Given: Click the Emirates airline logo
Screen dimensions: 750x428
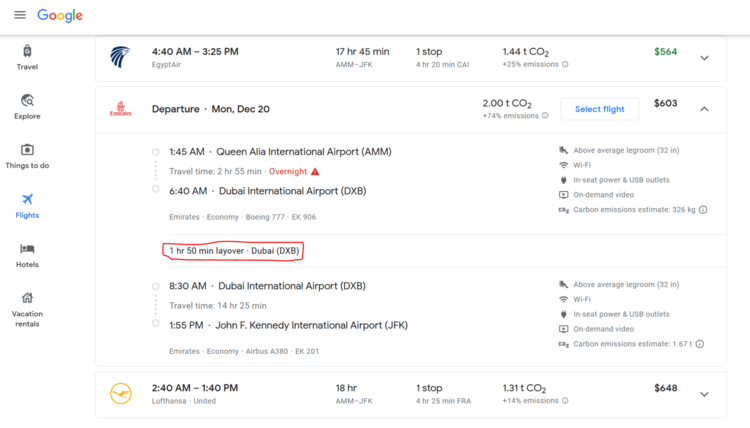Looking at the screenshot, I should pyautogui.click(x=120, y=109).
